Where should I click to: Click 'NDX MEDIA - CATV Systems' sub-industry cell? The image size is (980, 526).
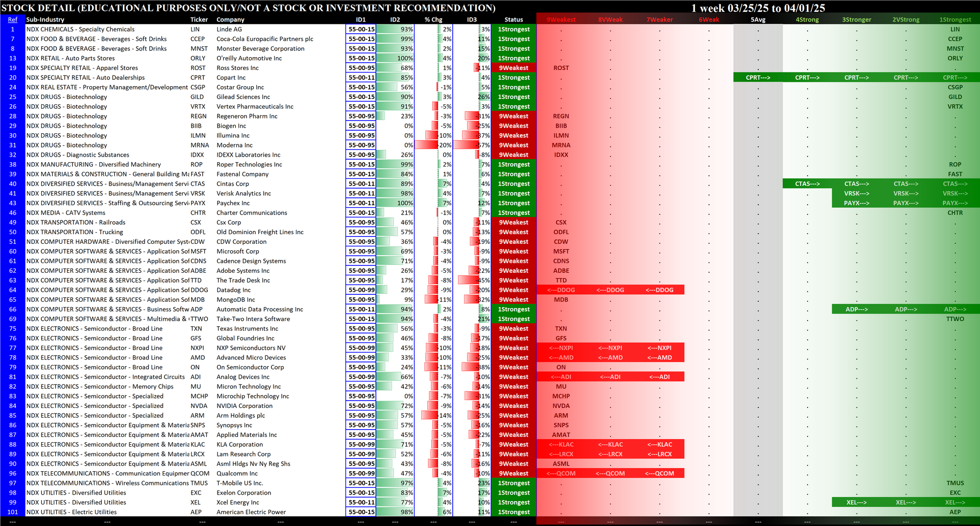[x=66, y=213]
